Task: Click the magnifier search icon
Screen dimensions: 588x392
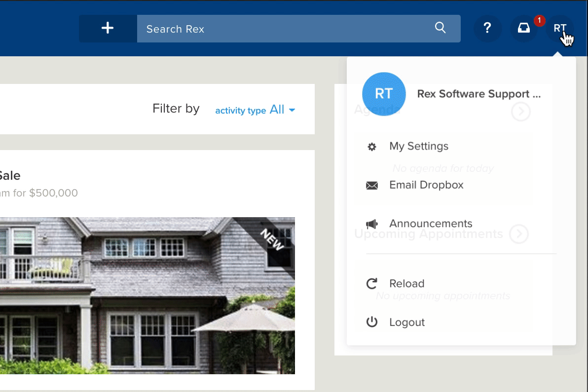Action: tap(440, 28)
